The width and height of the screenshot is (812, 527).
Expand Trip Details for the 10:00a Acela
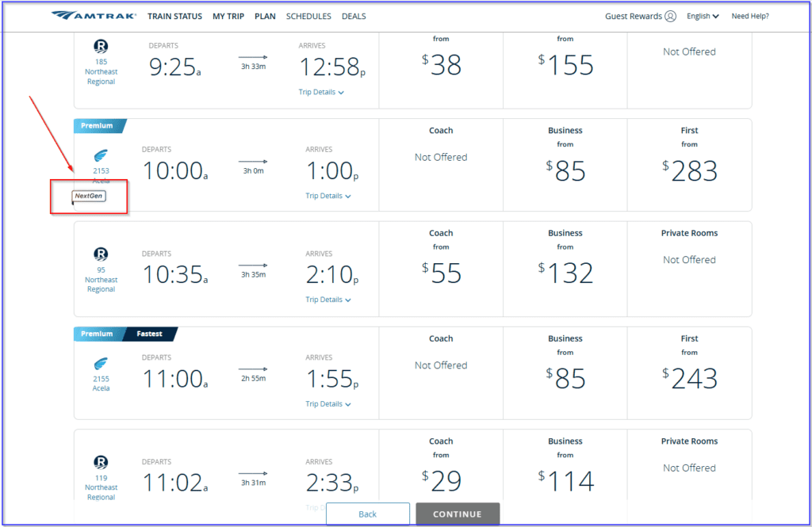coord(327,196)
